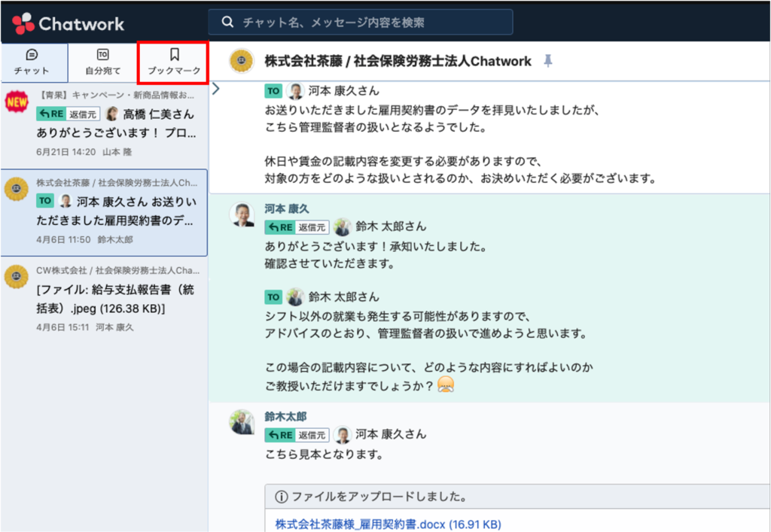Click the search box for chat names and messages
The image size is (771, 532).
(x=361, y=22)
